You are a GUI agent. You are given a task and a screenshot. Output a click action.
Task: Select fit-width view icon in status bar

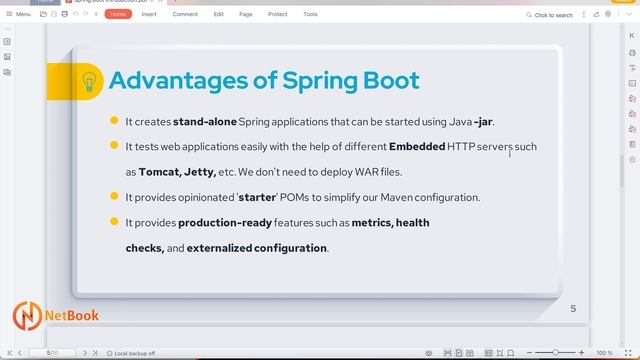click(447, 353)
